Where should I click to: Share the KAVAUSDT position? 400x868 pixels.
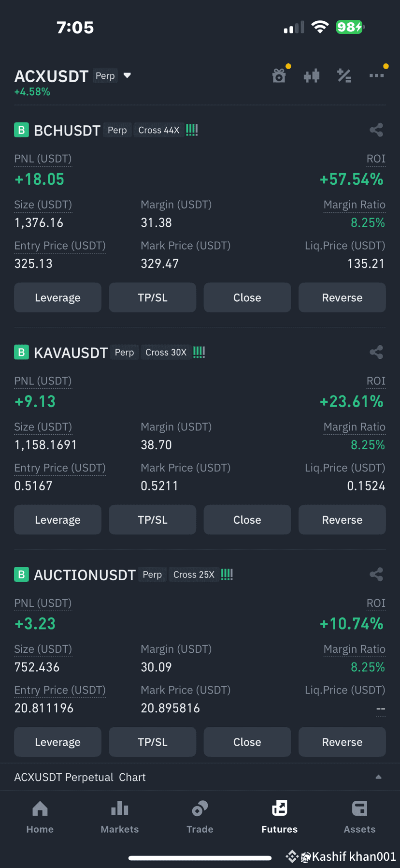coord(376,352)
